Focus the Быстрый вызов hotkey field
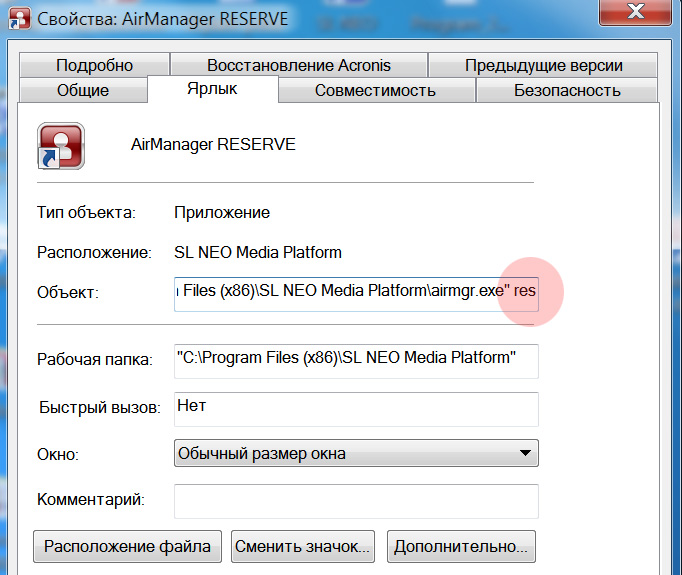 [x=356, y=409]
